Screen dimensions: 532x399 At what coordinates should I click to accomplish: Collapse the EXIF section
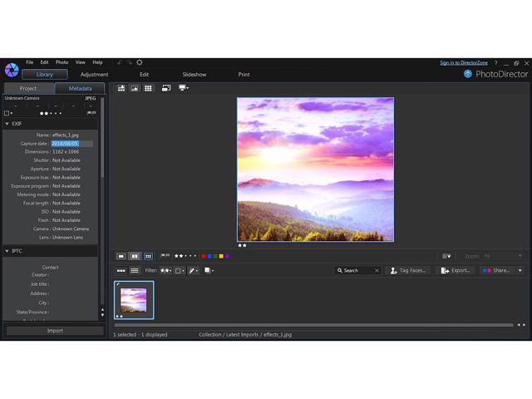click(x=7, y=124)
